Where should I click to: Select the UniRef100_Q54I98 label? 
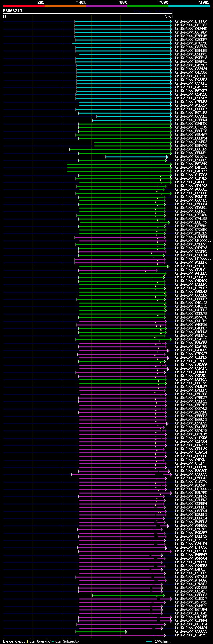click(x=191, y=186)
